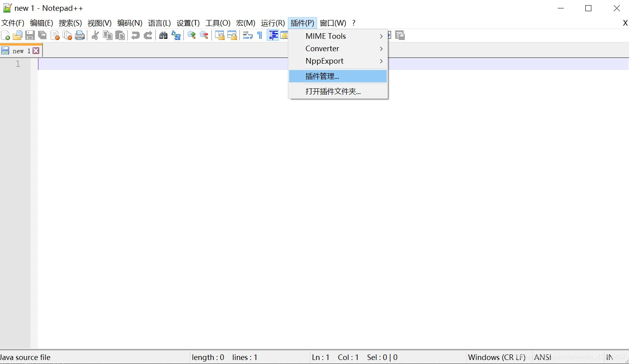629x364 pixels.
Task: Click the Replace toolbar icon
Action: click(x=176, y=36)
